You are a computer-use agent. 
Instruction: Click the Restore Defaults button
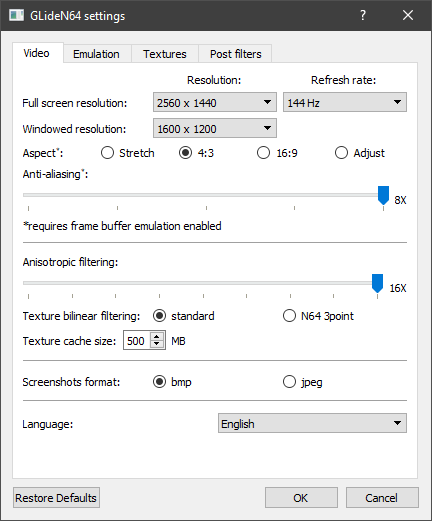point(56,498)
